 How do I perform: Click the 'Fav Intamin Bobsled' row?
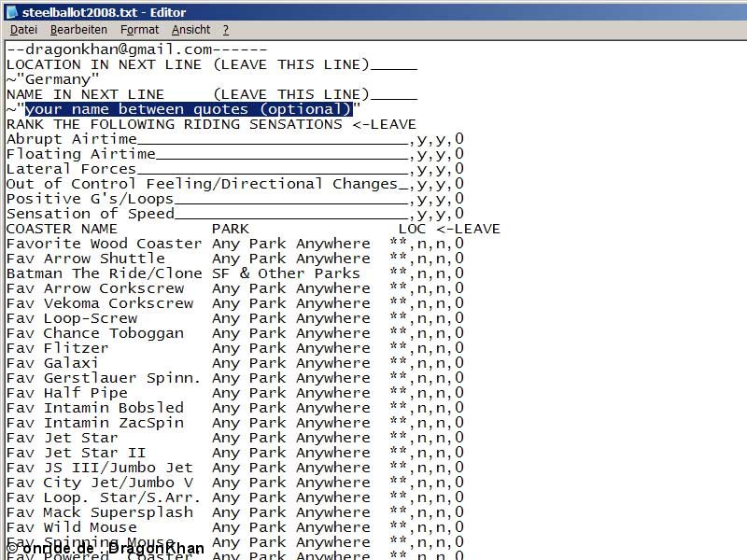click(235, 408)
